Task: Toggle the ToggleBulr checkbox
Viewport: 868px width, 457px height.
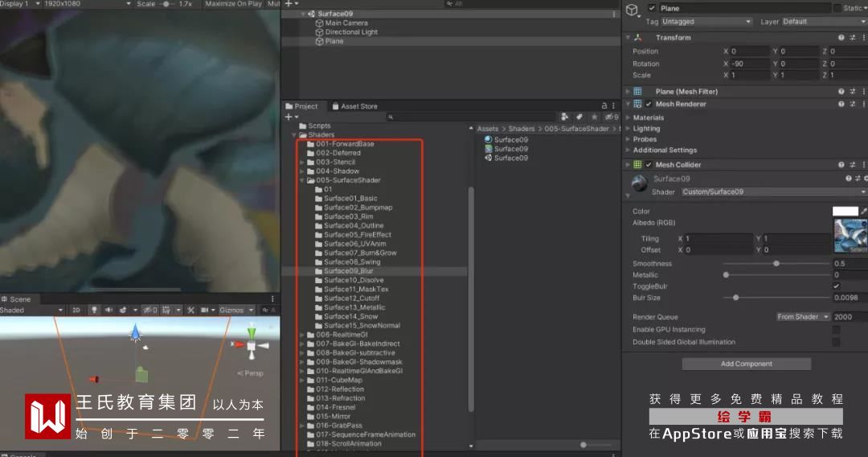Action: [x=836, y=286]
